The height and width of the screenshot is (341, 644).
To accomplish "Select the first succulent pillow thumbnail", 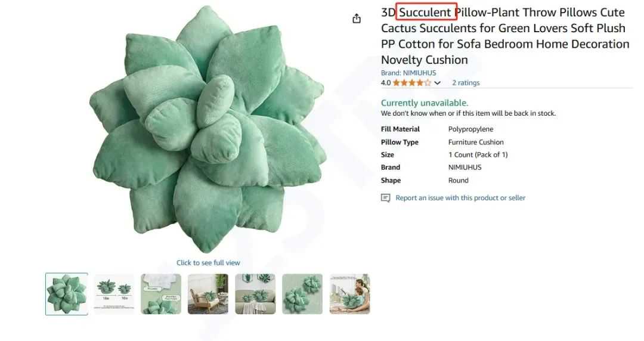I will [67, 294].
